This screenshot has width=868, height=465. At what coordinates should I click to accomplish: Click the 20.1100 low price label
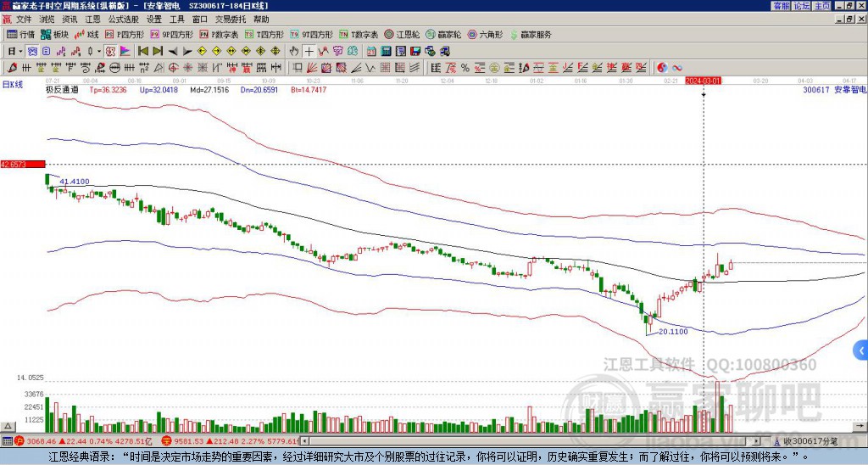pyautogui.click(x=673, y=332)
